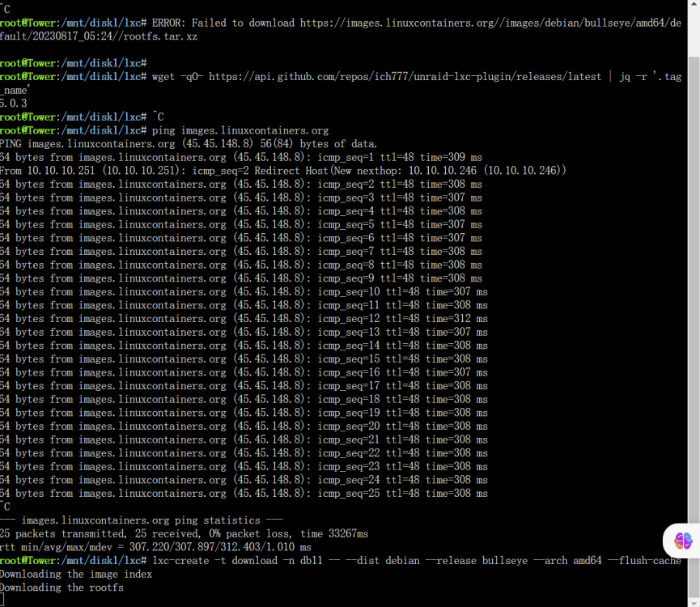
Task: Click the icmp_seq=4 reply line
Action: [241, 211]
